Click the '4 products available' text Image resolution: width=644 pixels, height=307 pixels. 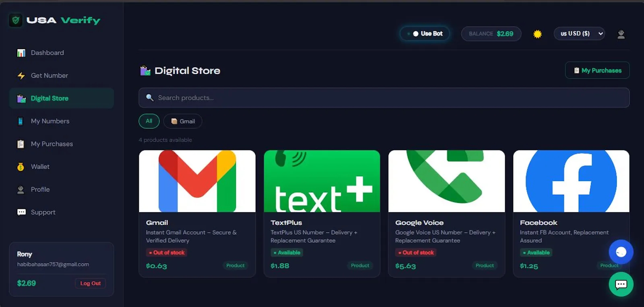(x=165, y=140)
